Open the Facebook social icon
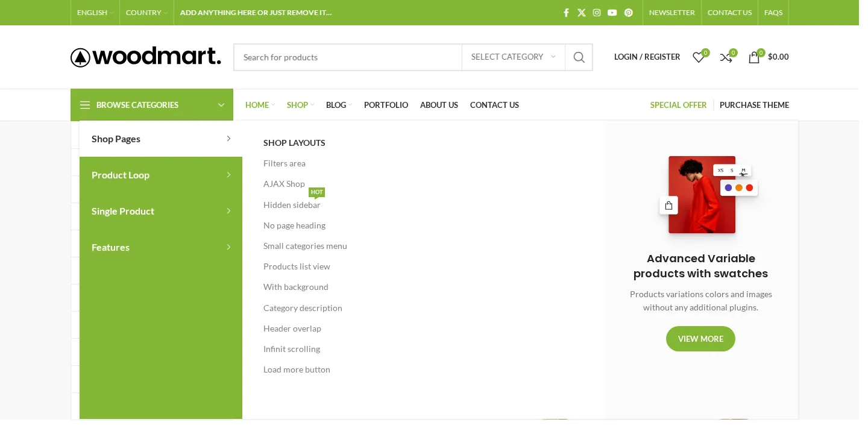 click(566, 13)
